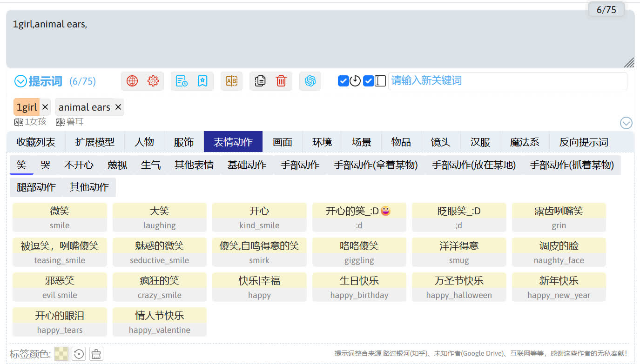Collapse the 提示词 section chevron
The image size is (640, 364).
click(20, 81)
